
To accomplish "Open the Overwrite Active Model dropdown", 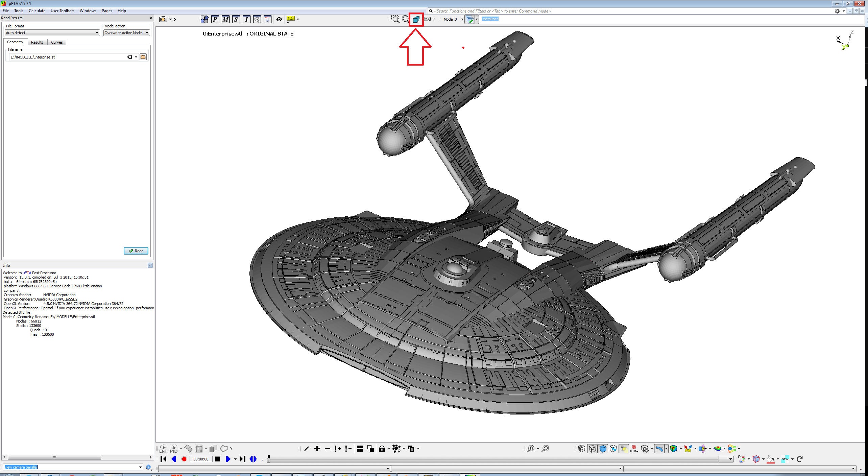I will point(126,33).
